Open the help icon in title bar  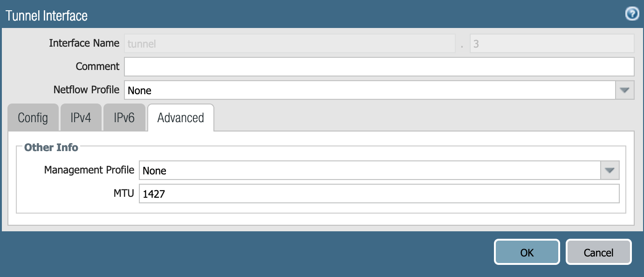pos(631,14)
